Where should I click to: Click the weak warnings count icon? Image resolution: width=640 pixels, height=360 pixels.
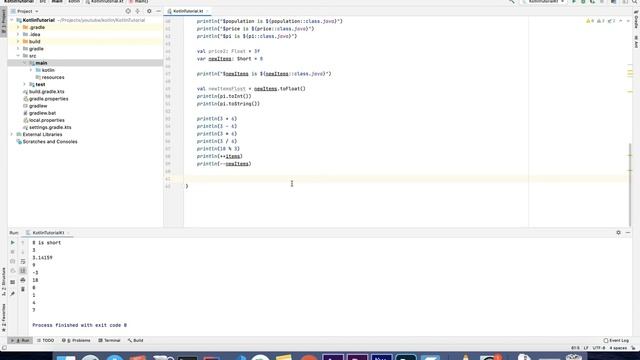(x=600, y=21)
